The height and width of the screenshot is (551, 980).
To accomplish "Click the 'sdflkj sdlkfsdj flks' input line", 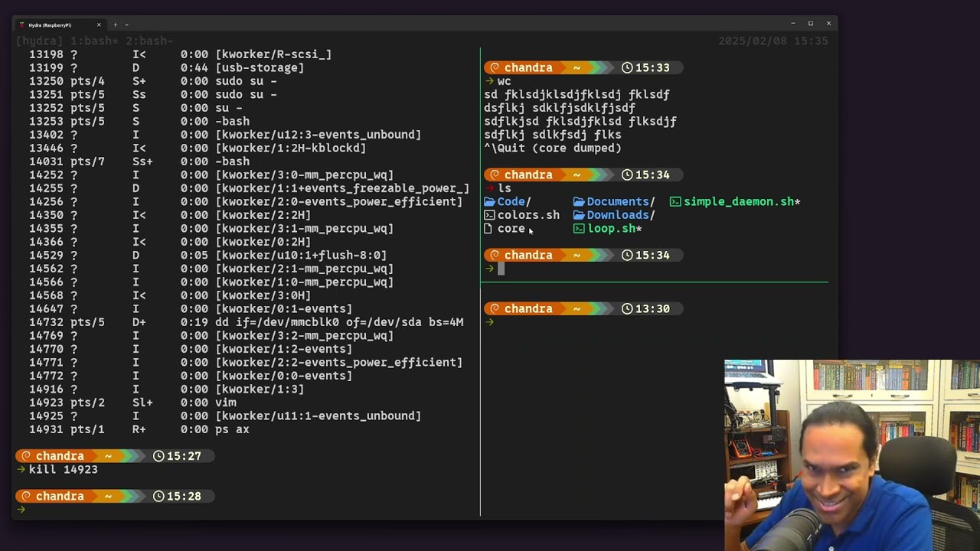I will [x=553, y=135].
